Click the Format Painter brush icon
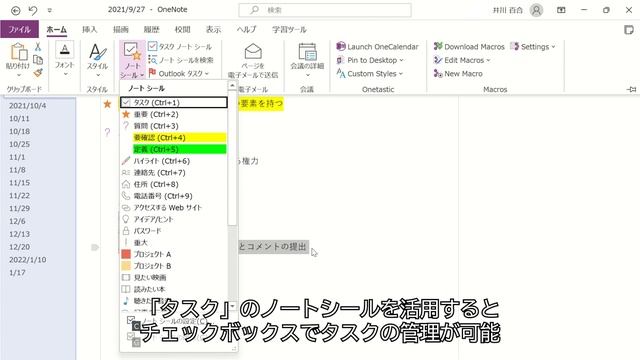 coord(38,73)
